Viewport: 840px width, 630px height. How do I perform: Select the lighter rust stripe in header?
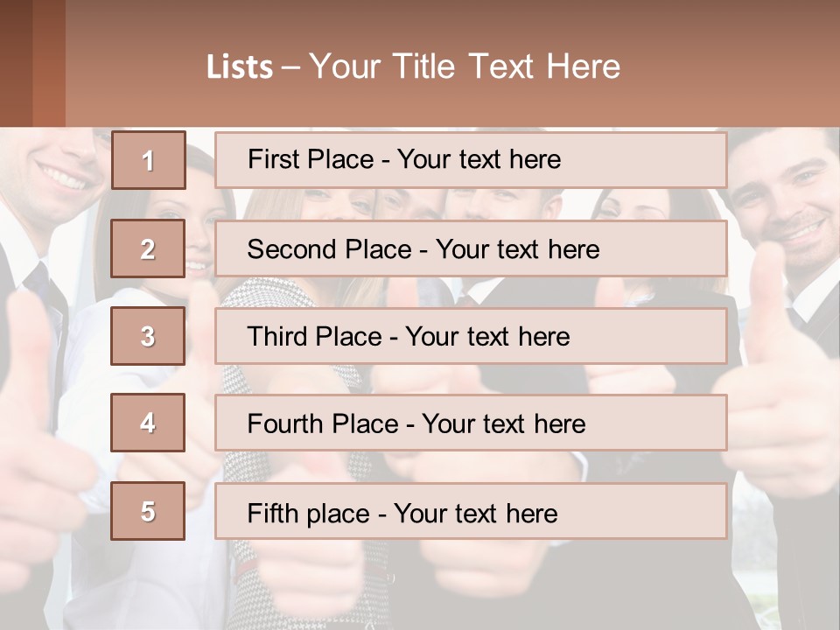click(x=49, y=63)
